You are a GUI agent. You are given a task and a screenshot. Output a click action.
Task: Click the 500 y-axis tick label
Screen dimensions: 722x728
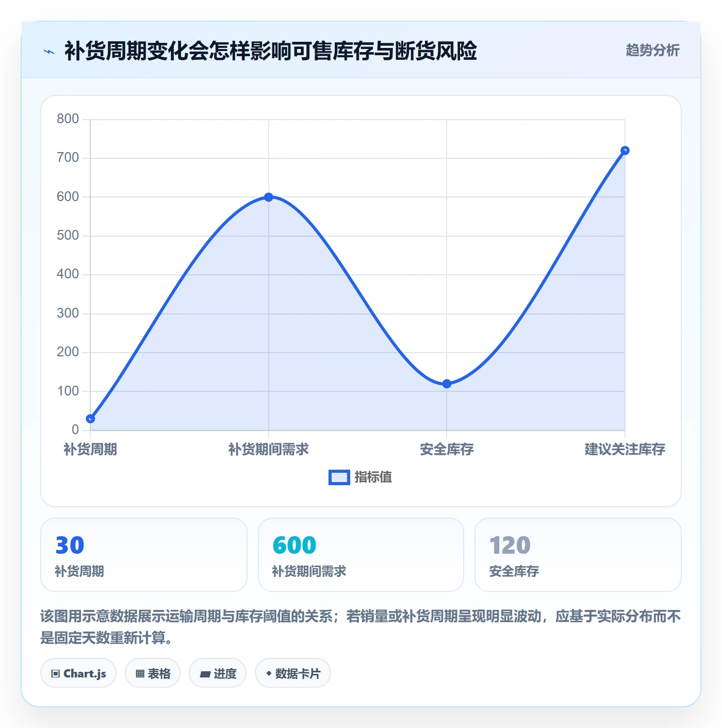[68, 236]
